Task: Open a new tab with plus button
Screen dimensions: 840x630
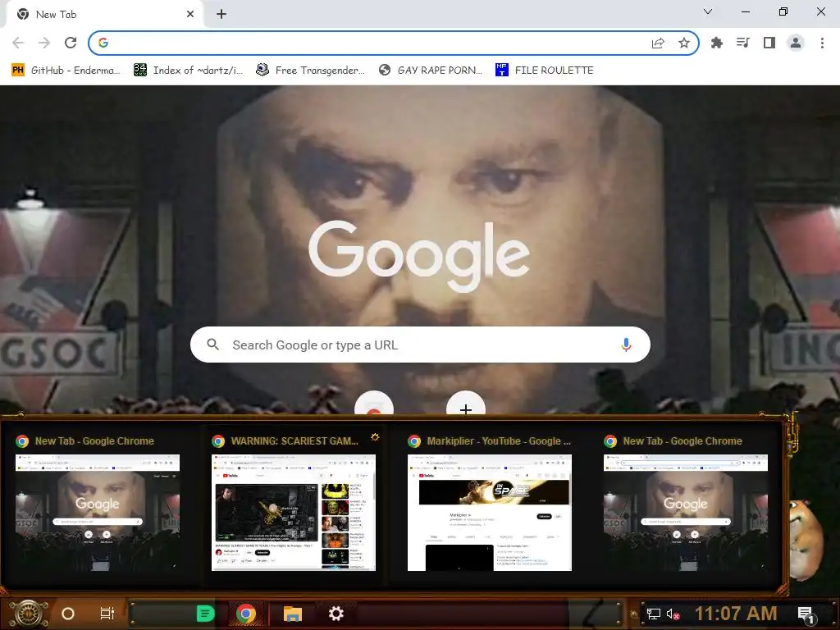Action: (221, 15)
